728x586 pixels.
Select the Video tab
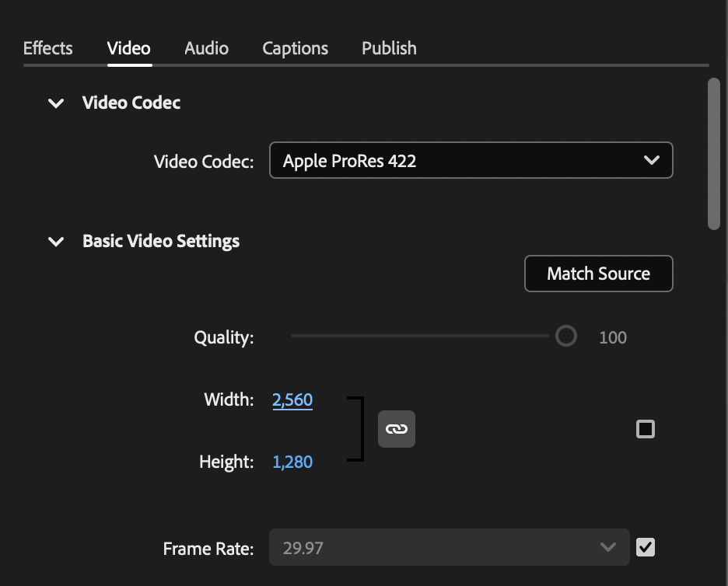pos(129,48)
